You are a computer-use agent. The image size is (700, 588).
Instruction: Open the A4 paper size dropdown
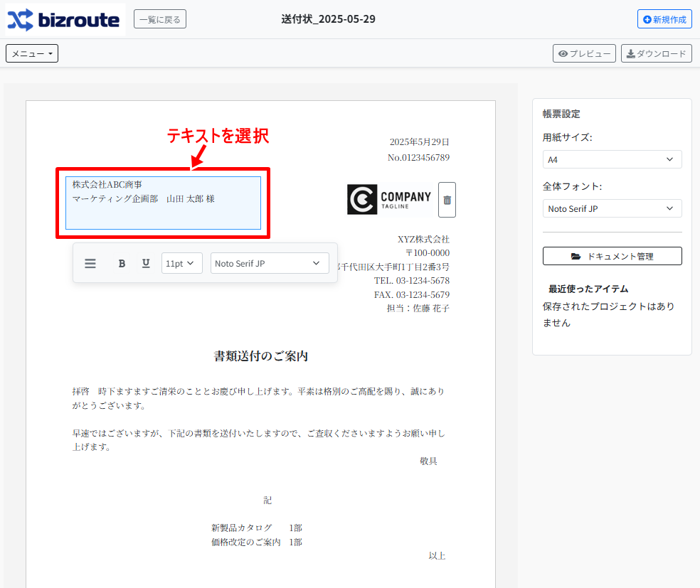[x=612, y=159]
